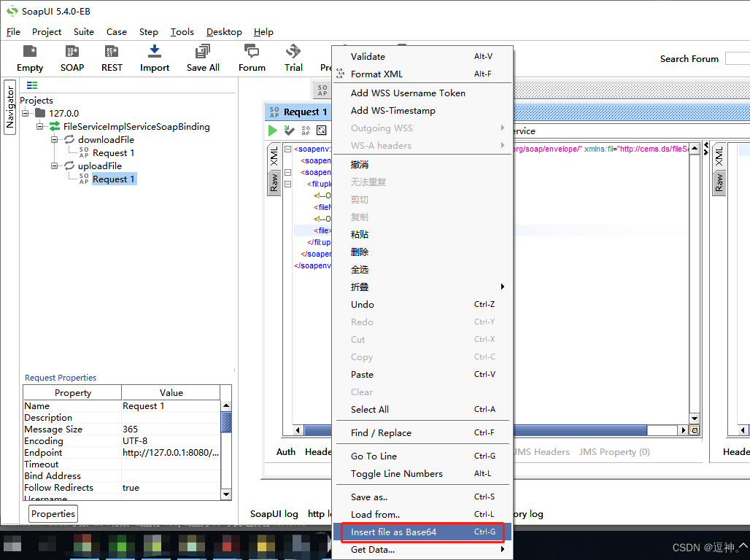Click the SoapUI logo in title bar
The width and height of the screenshot is (750, 560).
12,11
